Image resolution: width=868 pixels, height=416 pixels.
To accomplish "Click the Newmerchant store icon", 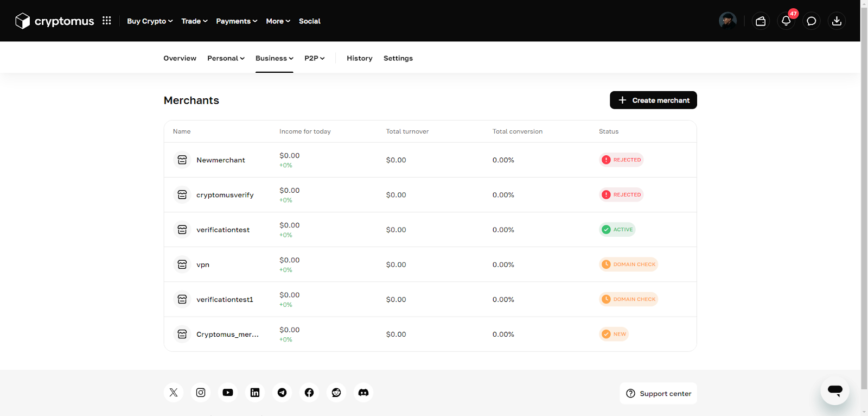I will (x=182, y=160).
